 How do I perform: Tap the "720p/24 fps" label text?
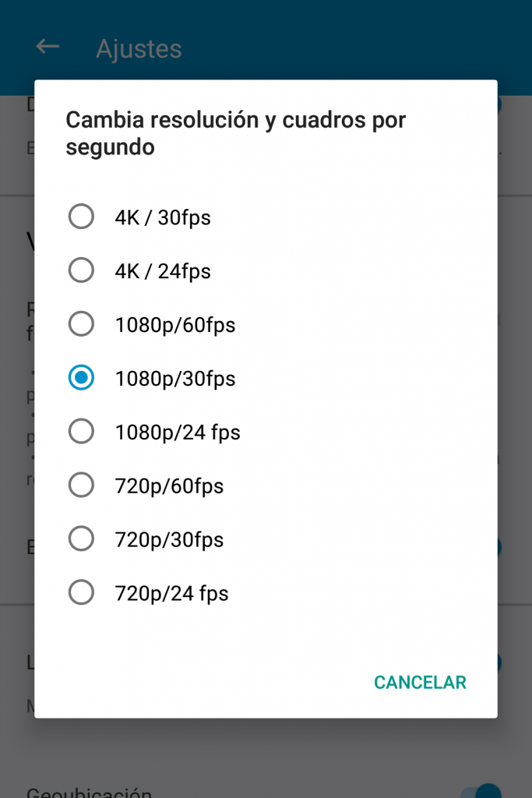[171, 594]
